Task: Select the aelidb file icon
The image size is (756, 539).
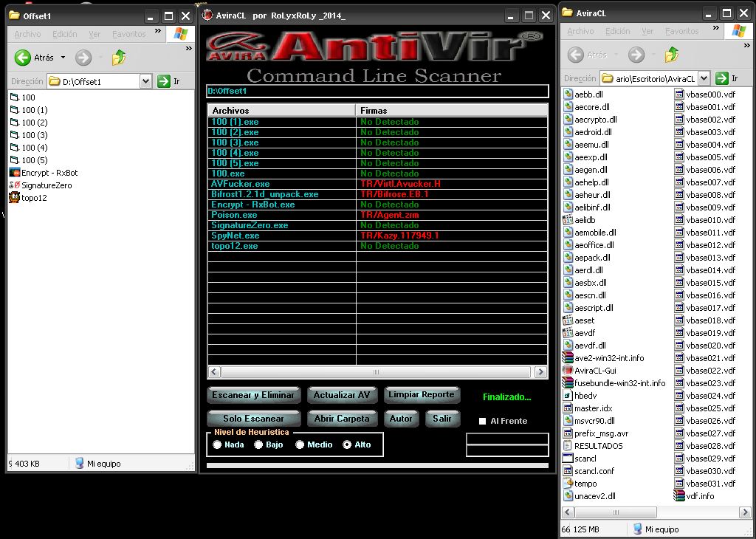Action: click(568, 220)
